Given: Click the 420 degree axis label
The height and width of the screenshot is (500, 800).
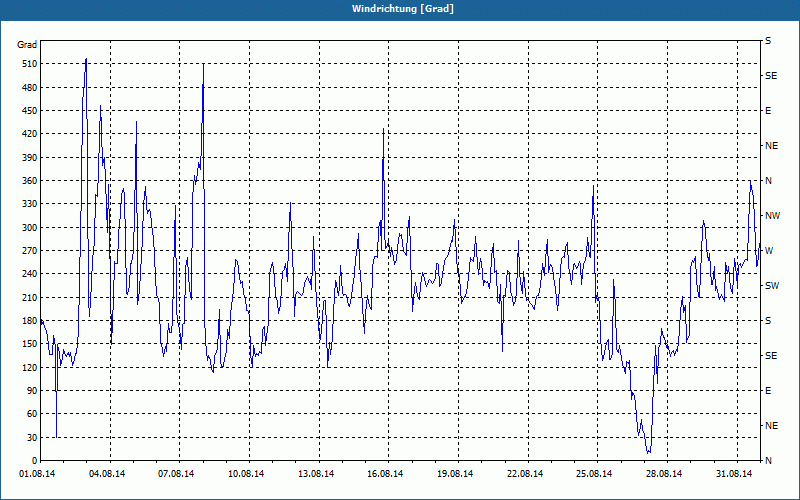Looking at the screenshot, I should [x=30, y=134].
